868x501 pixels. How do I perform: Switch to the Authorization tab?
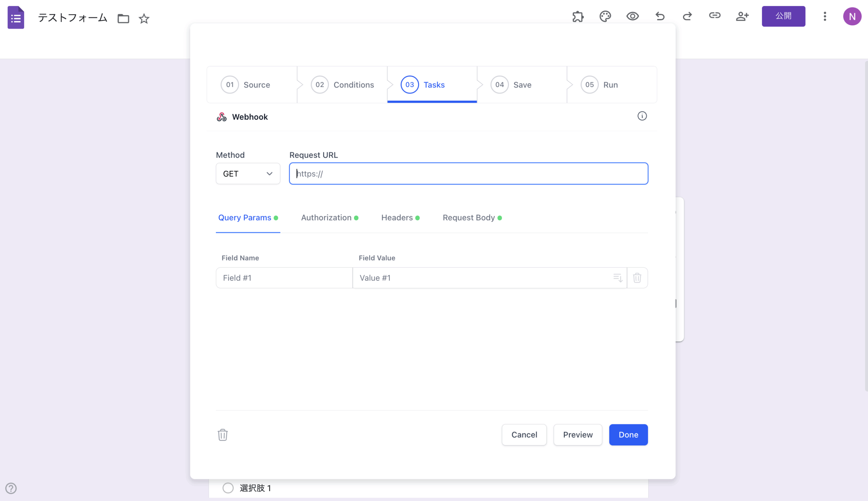(x=326, y=218)
